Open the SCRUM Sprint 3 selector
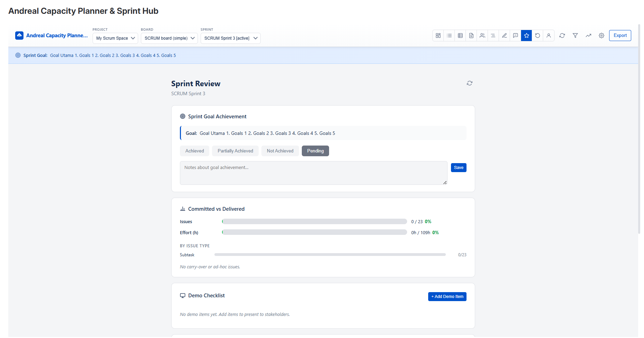Image resolution: width=644 pixels, height=338 pixels. (230, 38)
